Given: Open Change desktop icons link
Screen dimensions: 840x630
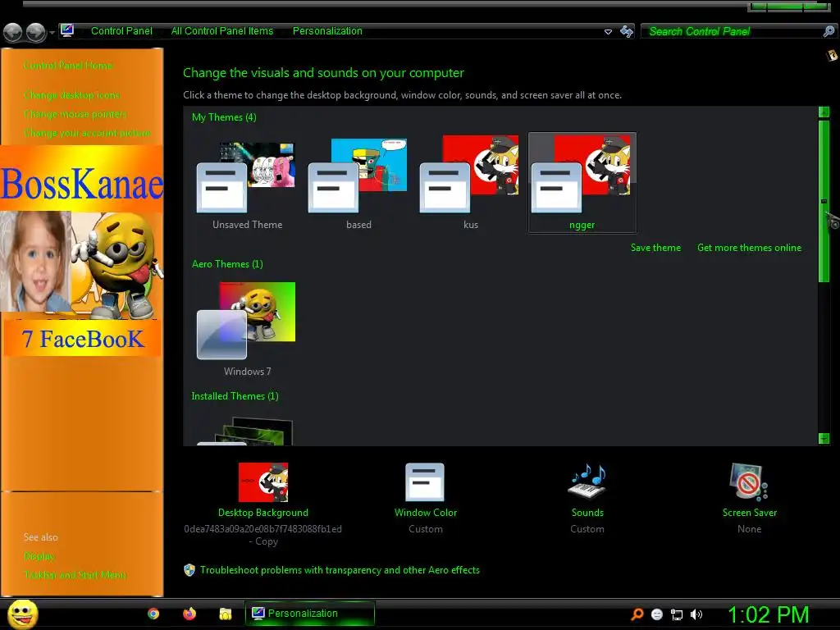Looking at the screenshot, I should (72, 95).
